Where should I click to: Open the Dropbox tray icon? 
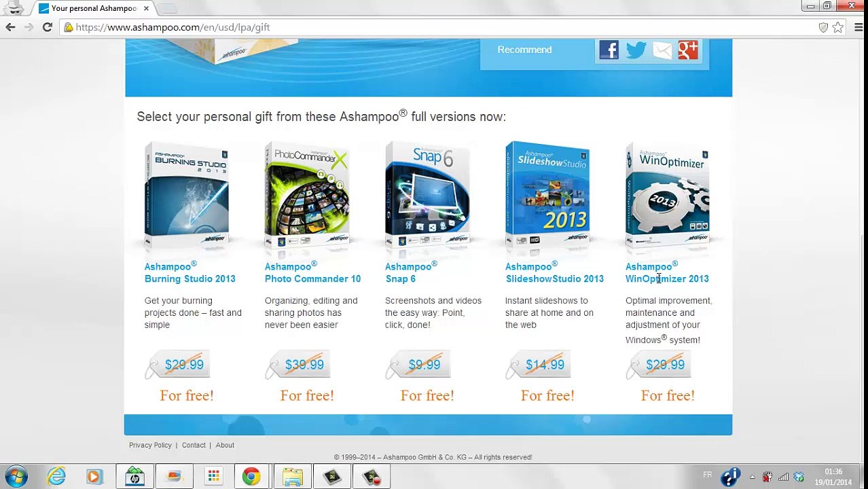tap(799, 477)
